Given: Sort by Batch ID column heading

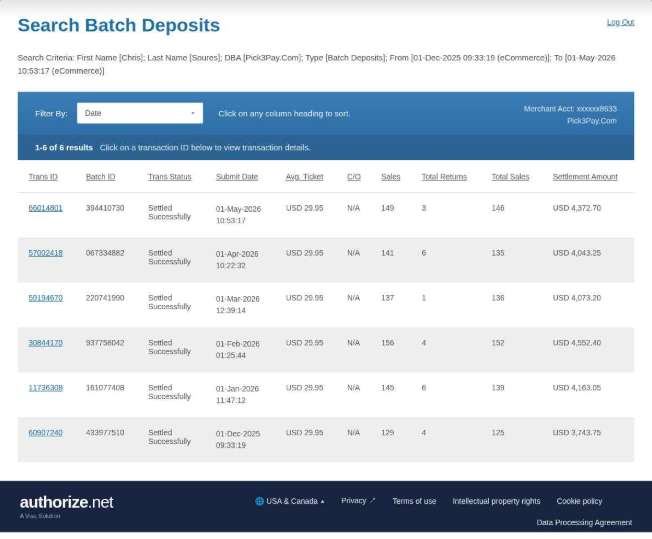Looking at the screenshot, I should tap(100, 177).
